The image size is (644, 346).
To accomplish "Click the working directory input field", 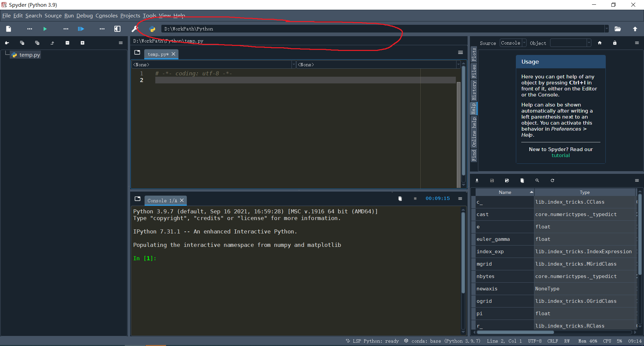I will coord(302,29).
